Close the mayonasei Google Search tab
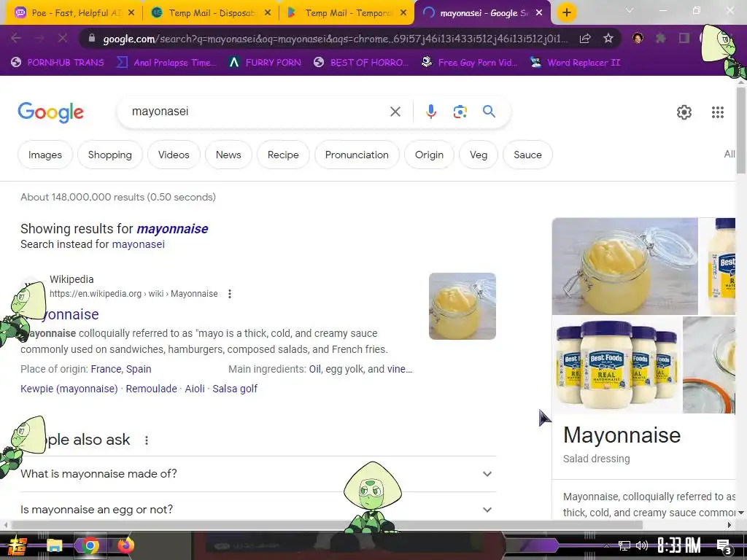 (539, 13)
